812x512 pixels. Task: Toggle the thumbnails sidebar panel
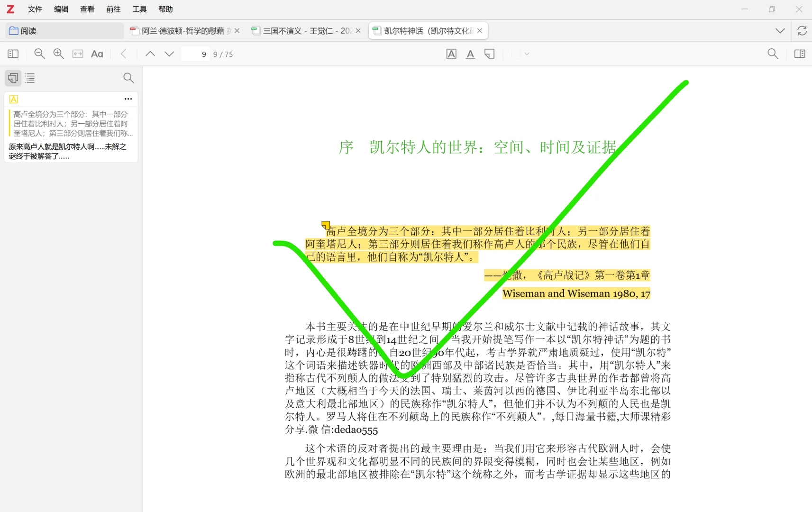13,54
